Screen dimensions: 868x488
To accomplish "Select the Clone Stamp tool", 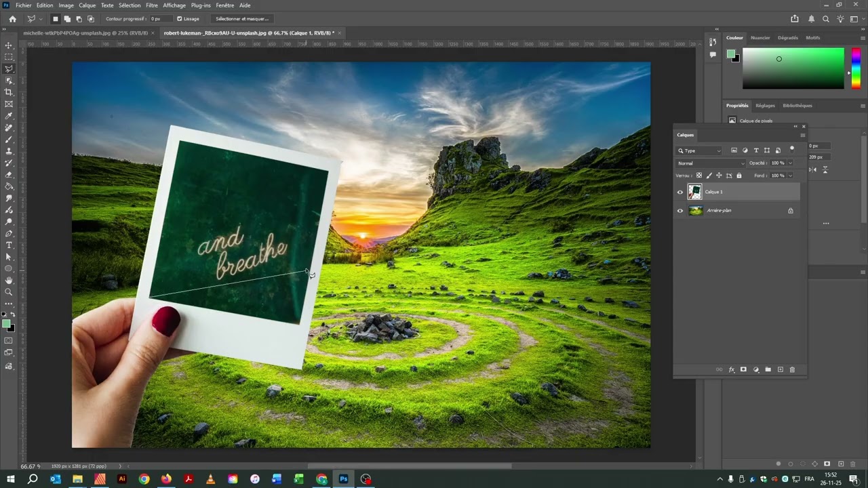I will coord(9,151).
